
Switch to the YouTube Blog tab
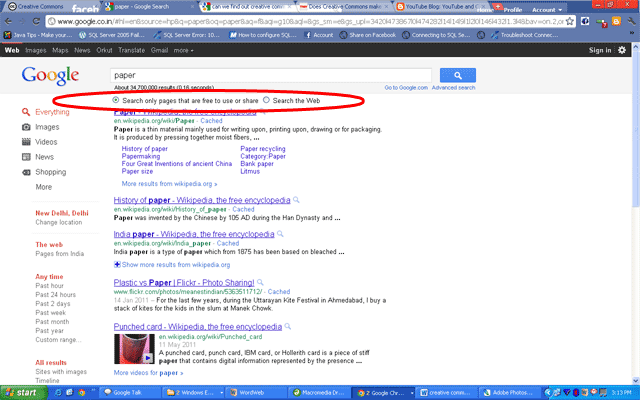tap(440, 7)
